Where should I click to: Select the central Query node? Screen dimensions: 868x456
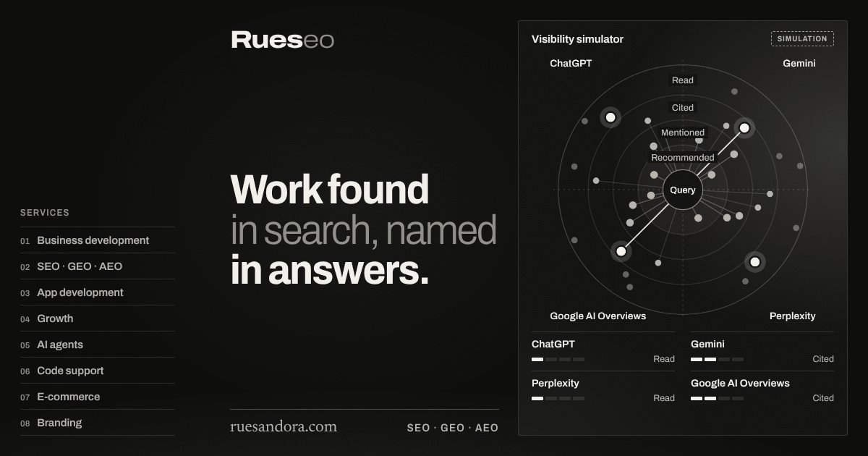pyautogui.click(x=683, y=190)
